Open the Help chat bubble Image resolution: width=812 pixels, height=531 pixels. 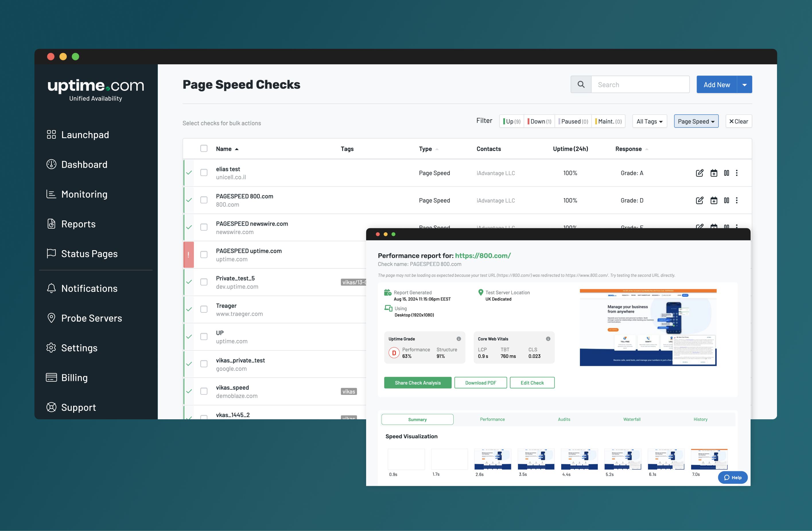[x=733, y=477]
